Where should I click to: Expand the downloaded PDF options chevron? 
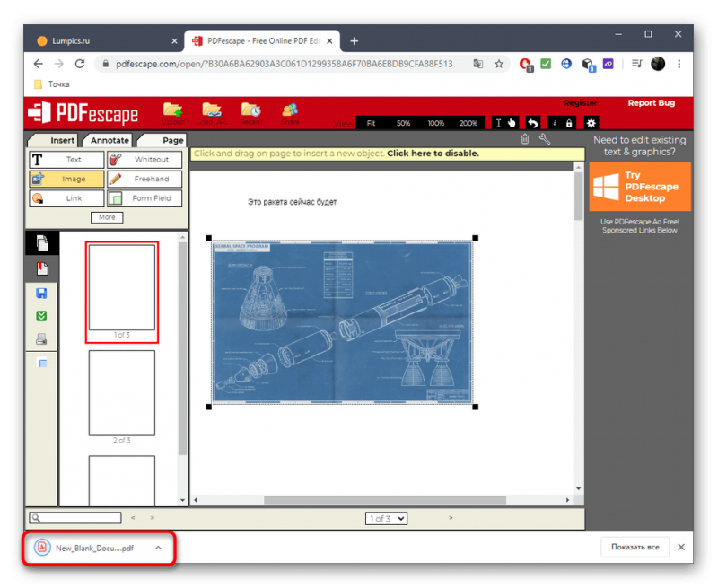click(158, 548)
